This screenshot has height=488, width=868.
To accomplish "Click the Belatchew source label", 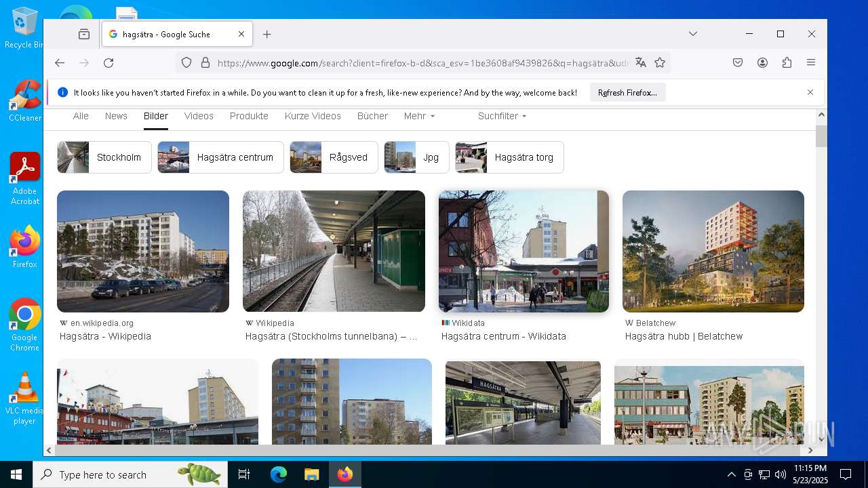I will pos(656,323).
